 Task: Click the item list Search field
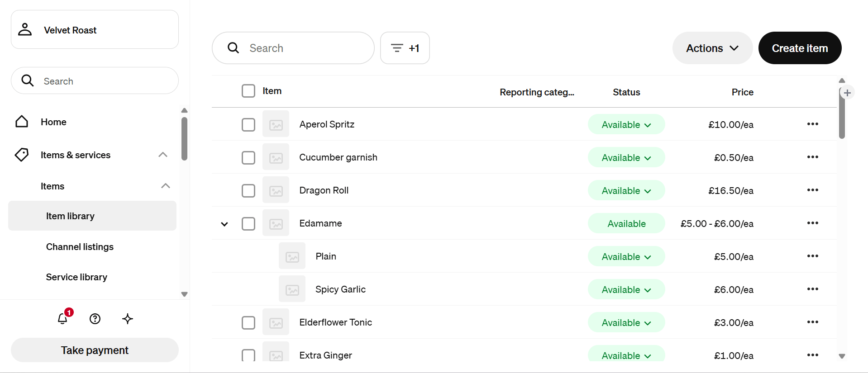point(293,48)
